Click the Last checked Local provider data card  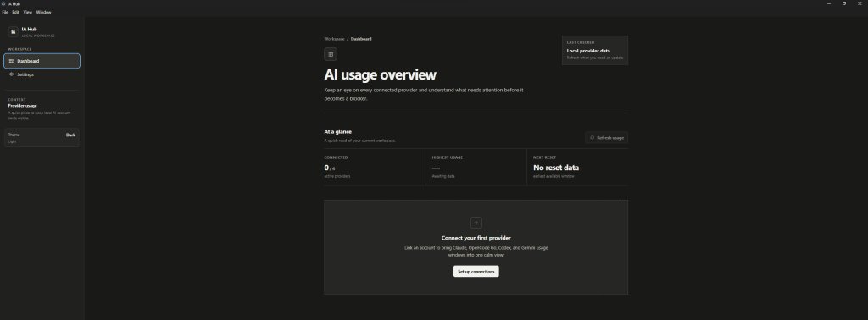594,50
